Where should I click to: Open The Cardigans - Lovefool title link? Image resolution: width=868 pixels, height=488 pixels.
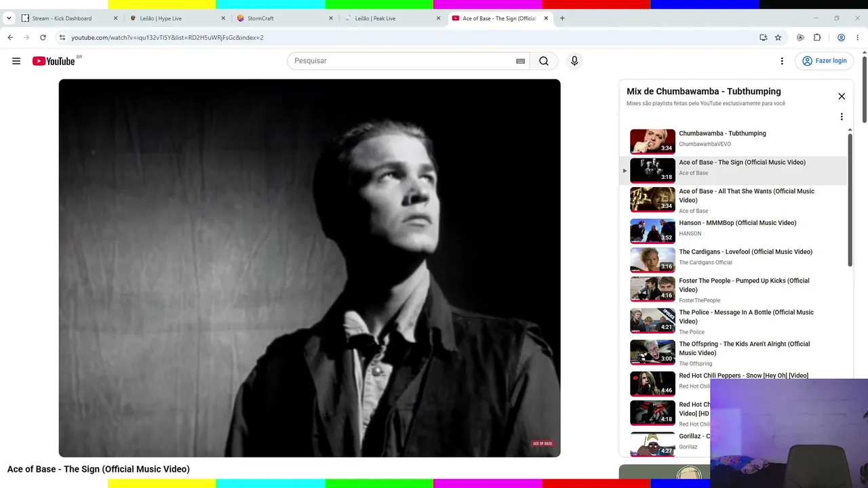point(745,252)
